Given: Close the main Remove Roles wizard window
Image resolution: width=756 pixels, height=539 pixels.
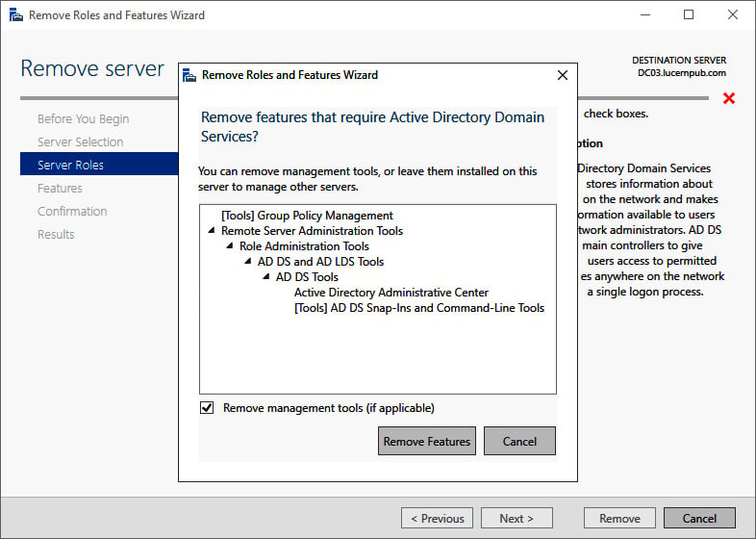Looking at the screenshot, I should [733, 15].
